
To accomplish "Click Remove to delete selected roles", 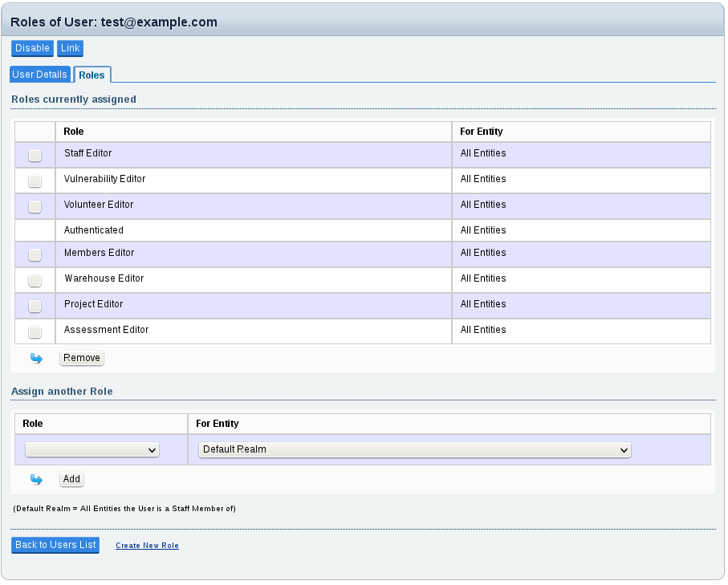I will pos(82,358).
